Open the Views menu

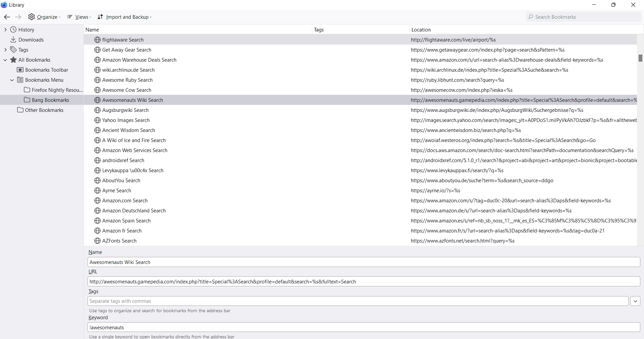[79, 17]
